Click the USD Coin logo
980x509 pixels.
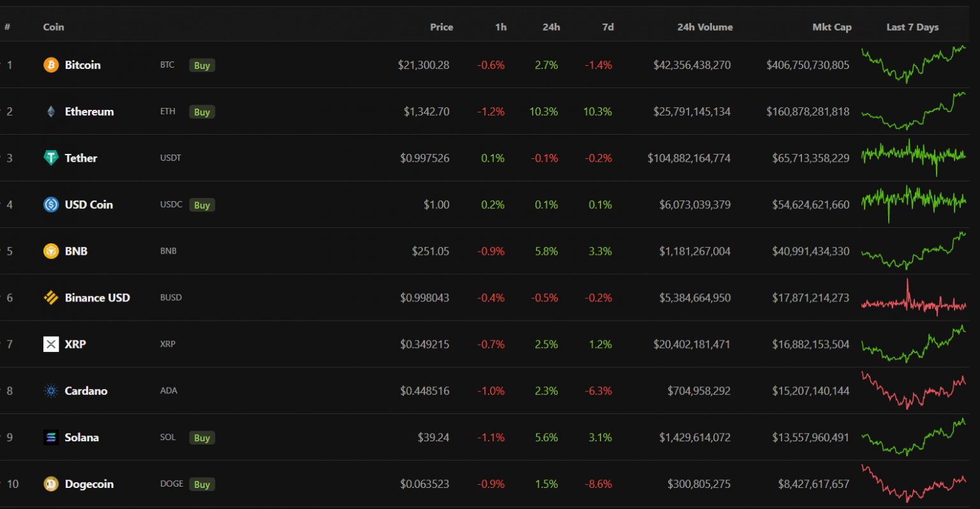pyautogui.click(x=51, y=204)
